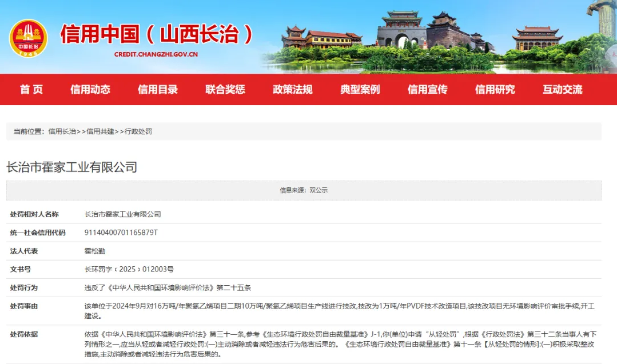Click the 文书号 row label
617x364 pixels.
(x=21, y=269)
